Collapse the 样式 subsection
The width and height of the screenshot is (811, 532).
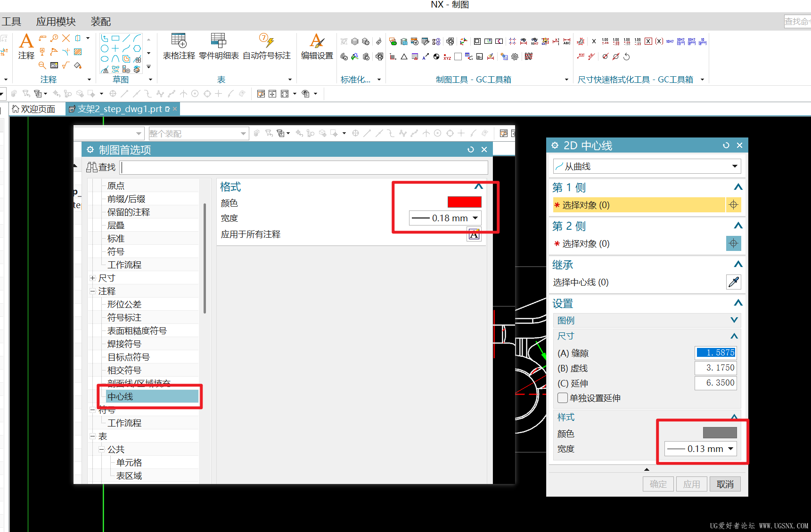click(x=734, y=417)
